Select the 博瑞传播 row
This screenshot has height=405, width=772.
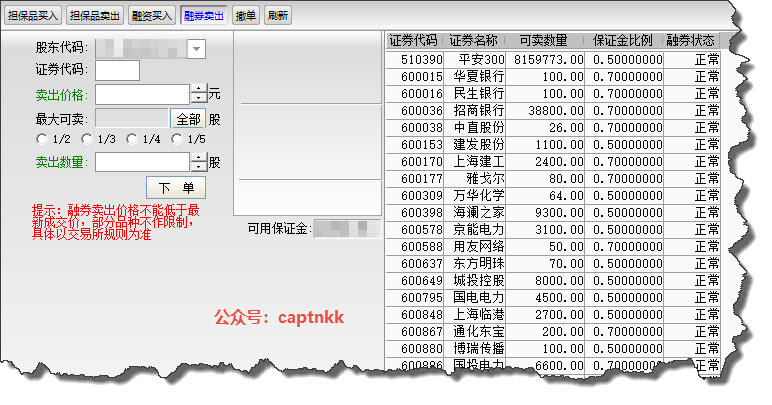coord(553,349)
